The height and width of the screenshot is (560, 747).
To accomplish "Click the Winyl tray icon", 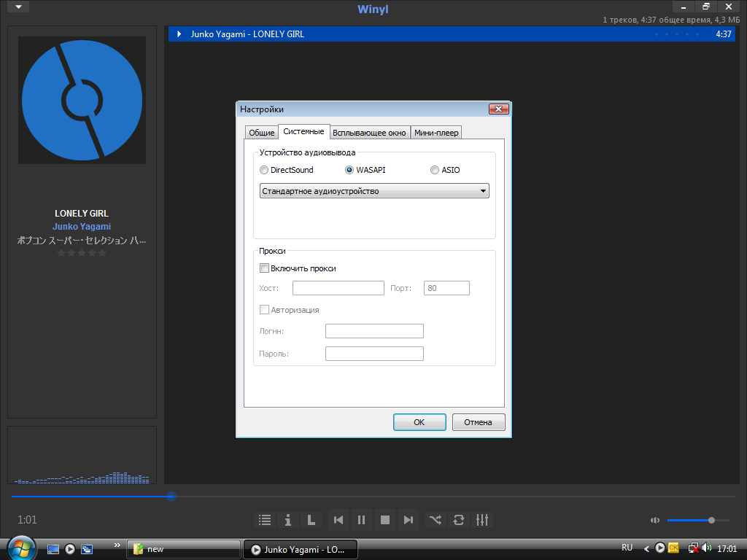I will (x=659, y=548).
